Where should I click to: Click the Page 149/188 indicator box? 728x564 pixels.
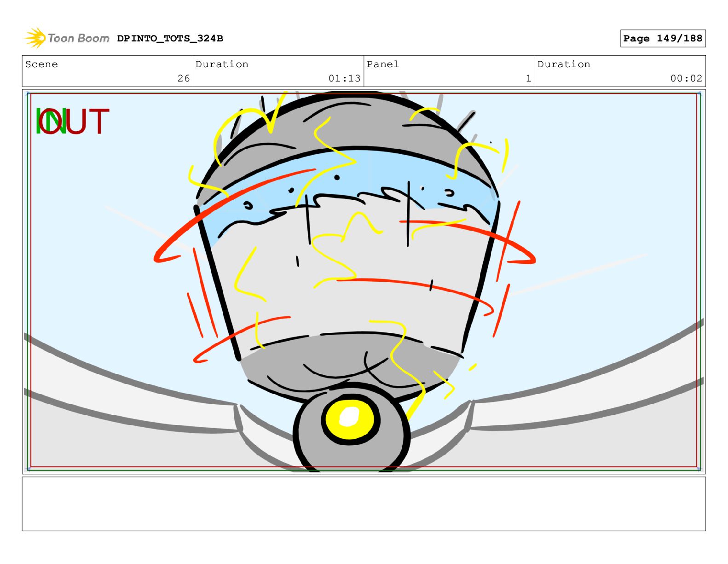[663, 38]
